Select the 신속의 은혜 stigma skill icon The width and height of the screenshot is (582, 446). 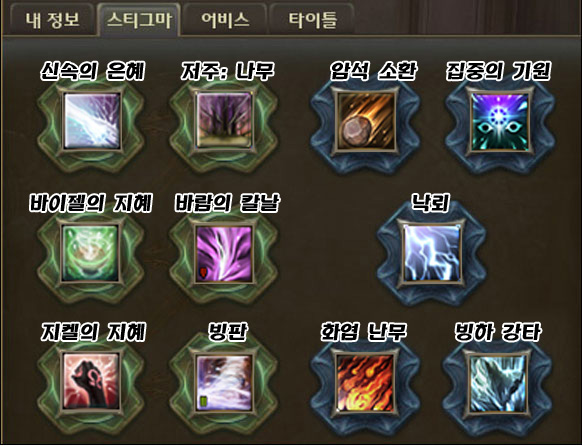pos(92,121)
